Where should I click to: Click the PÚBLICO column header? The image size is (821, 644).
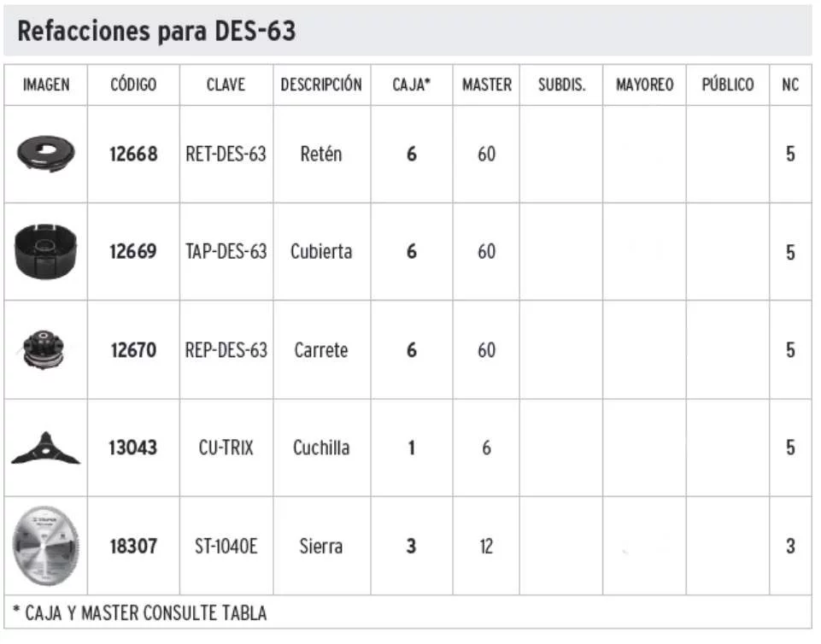click(x=728, y=85)
